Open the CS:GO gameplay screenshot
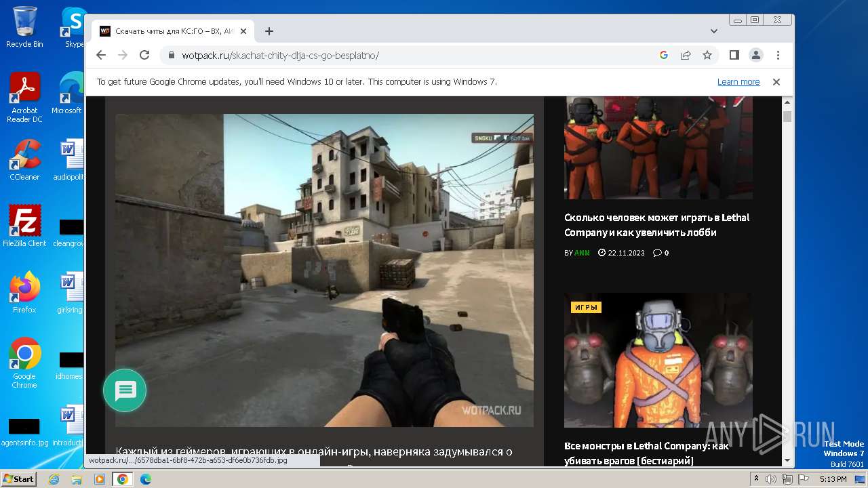 point(324,270)
